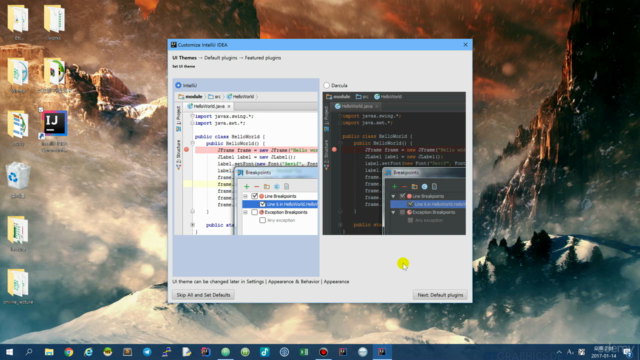Click the IntelliJ light theme preview image
This screenshot has width=640, height=360.
[246, 163]
